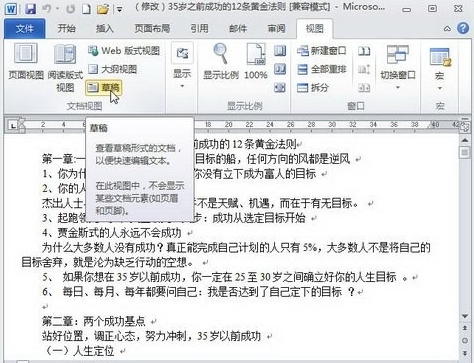Switch to the 邮件 ribbon tab
The width and height of the screenshot is (474, 363).
point(238,29)
